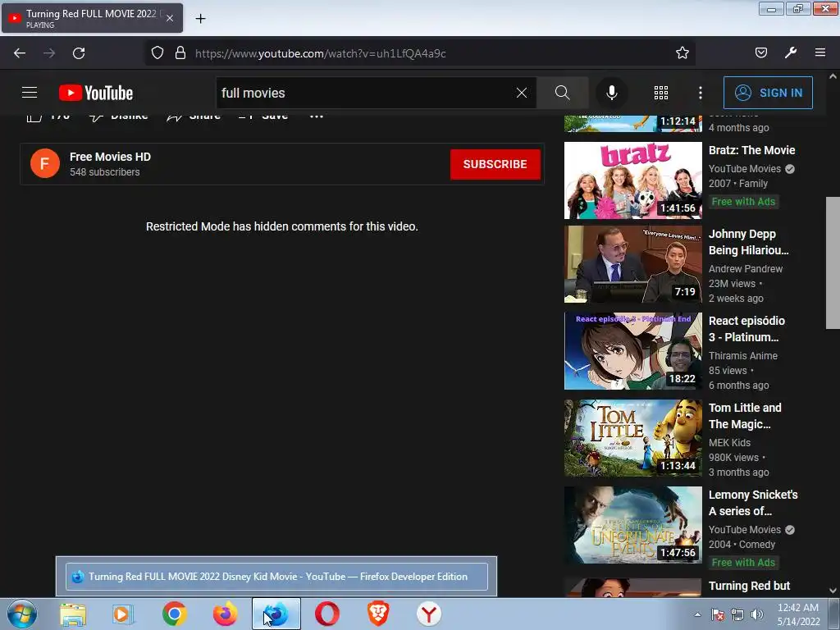
Task: Open the developer tools wrench icon
Action: [791, 52]
